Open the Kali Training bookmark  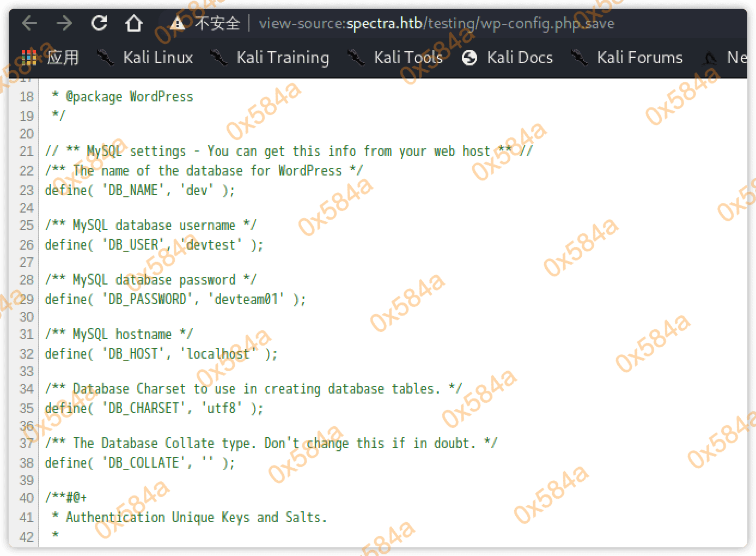click(282, 58)
